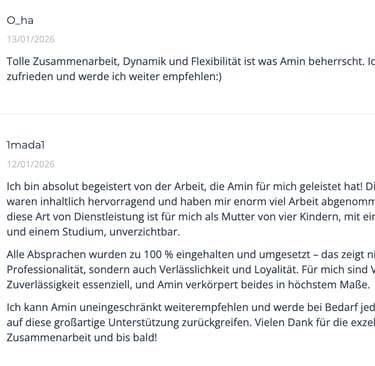Click the line 'waren inhaltlich hervorragend'
Viewport: 375px width, 366px height.
191,202
